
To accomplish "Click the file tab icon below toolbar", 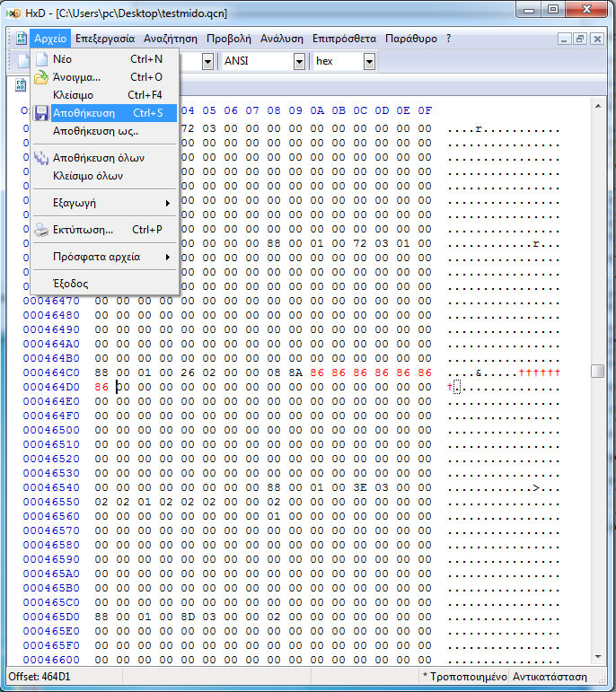I will pyautogui.click(x=21, y=86).
